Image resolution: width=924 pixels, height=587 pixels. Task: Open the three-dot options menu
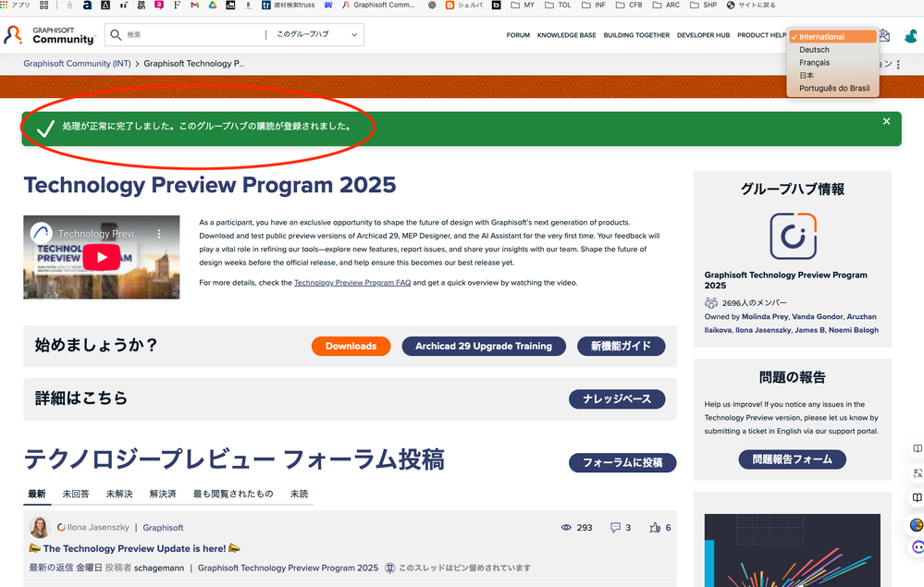point(898,64)
